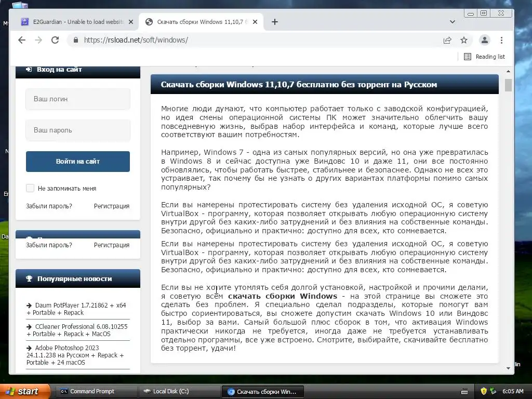Viewport: 532px width, 399px height.
Task: Click the taskbar clock 6:05 AM
Action: tap(513, 391)
